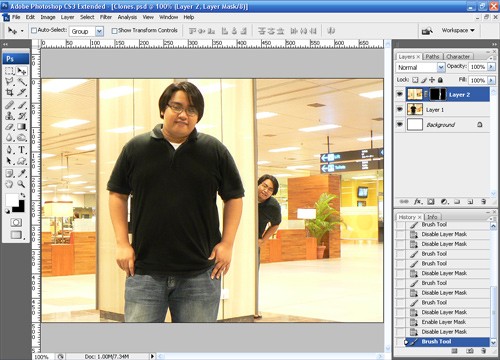Image resolution: width=500 pixels, height=360 pixels.
Task: Select the Crop tool
Action: (9, 92)
